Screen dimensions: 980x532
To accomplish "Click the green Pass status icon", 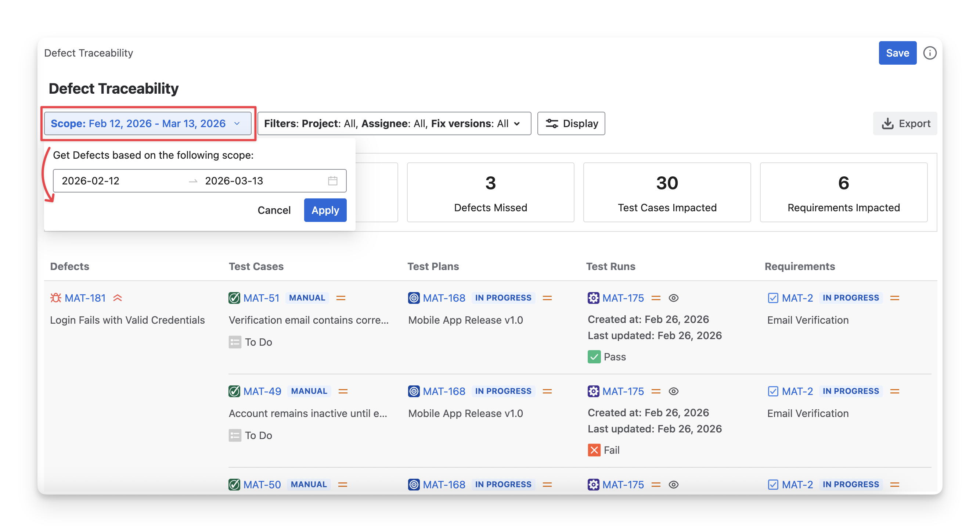I will click(x=594, y=357).
